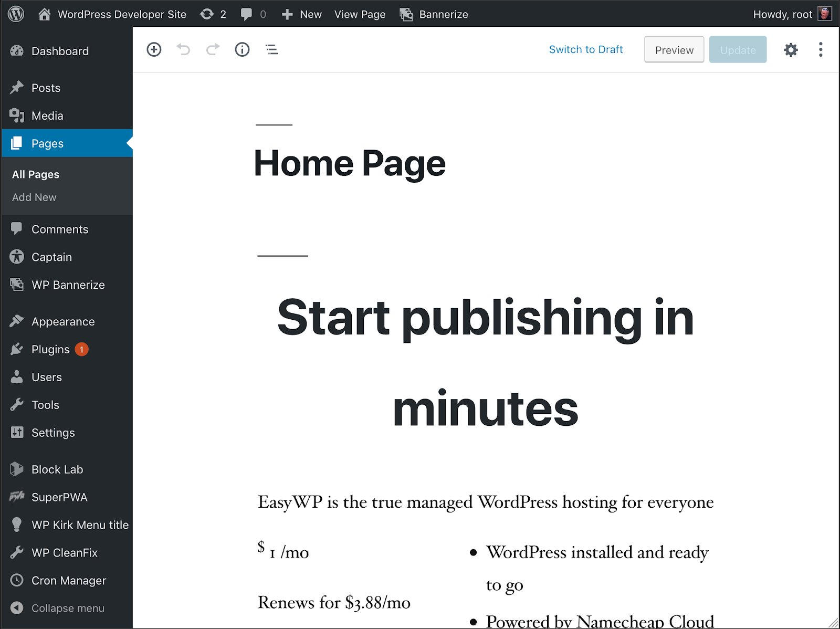Click the Users person icon
The height and width of the screenshot is (629, 840).
17,377
